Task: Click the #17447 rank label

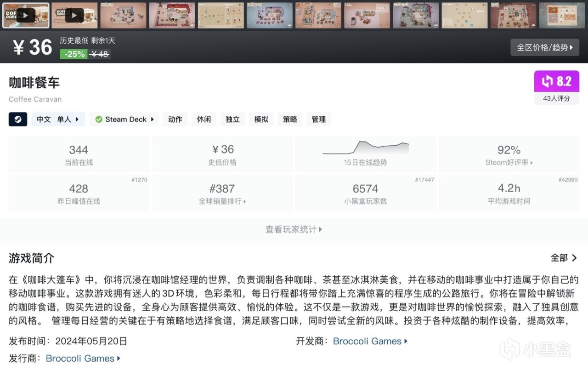Action: (x=424, y=180)
